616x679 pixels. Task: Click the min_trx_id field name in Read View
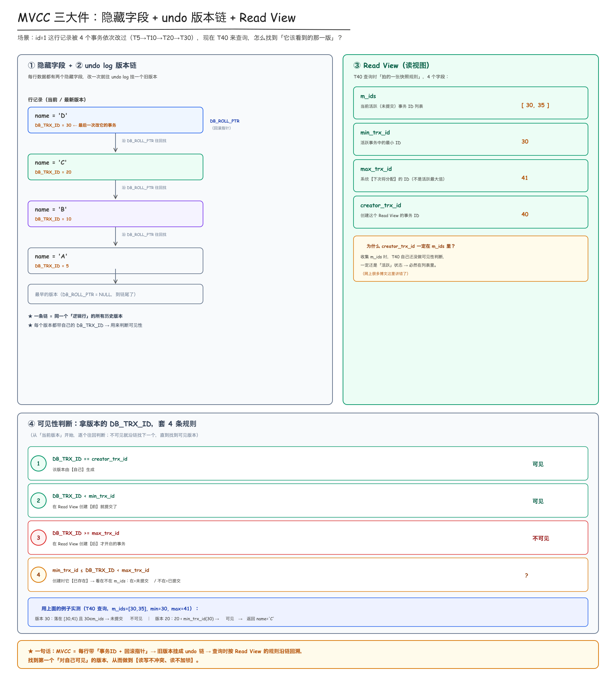tap(375, 133)
